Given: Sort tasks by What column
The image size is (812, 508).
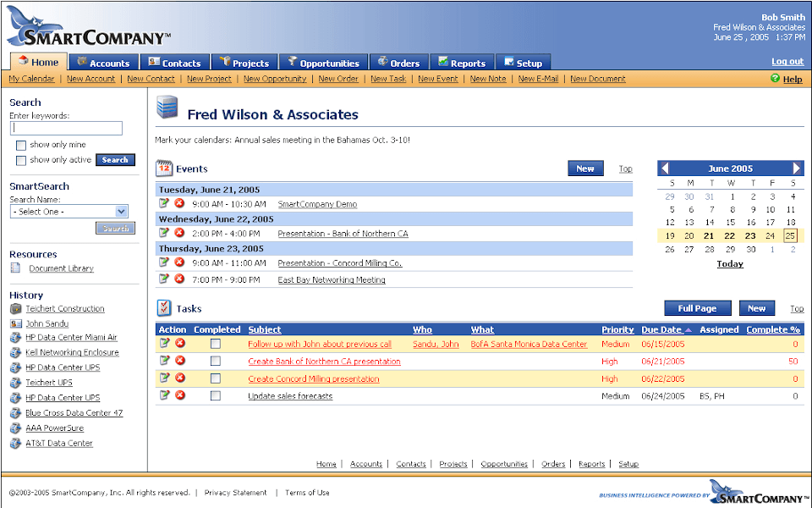Looking at the screenshot, I should pyautogui.click(x=482, y=329).
